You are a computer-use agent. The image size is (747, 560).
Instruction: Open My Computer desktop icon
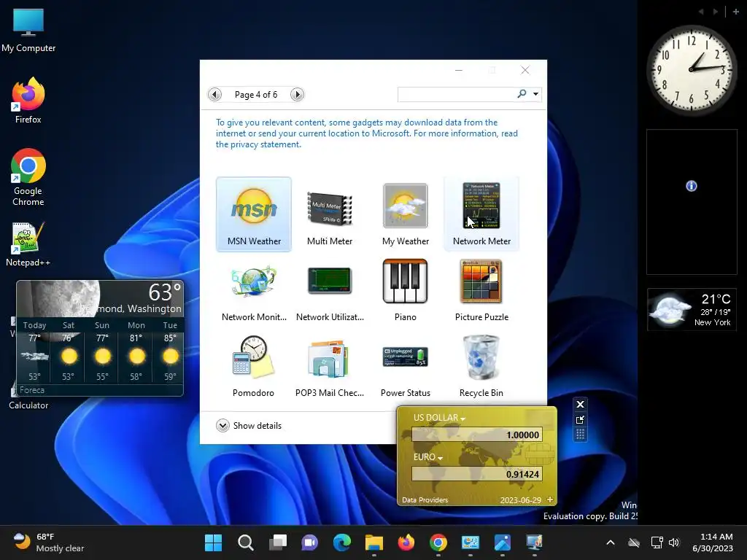click(x=28, y=30)
